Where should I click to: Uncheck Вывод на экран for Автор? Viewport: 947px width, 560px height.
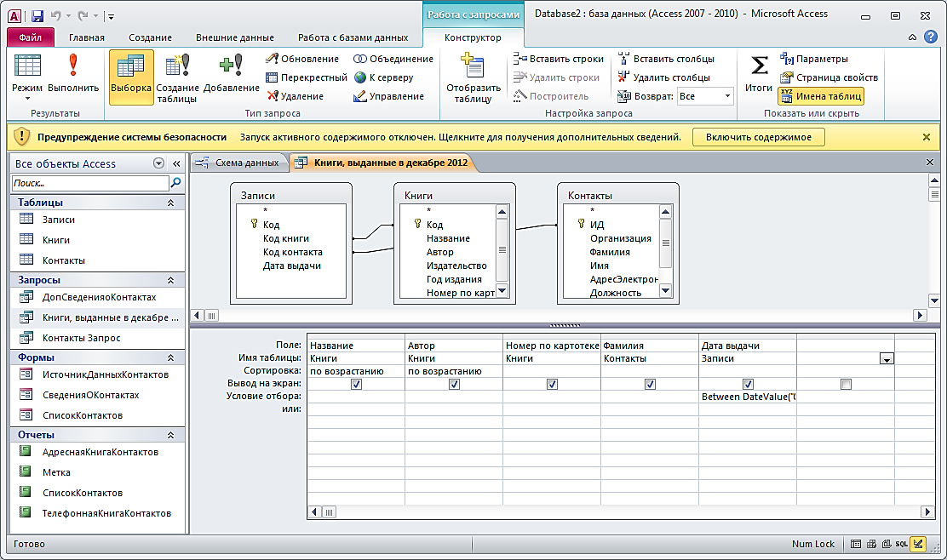tap(454, 385)
